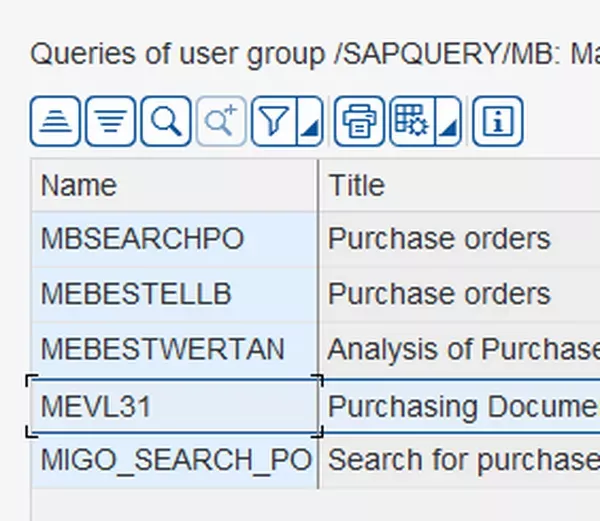Image resolution: width=600 pixels, height=521 pixels.
Task: Open the Find magnifier icon
Action: click(x=166, y=121)
